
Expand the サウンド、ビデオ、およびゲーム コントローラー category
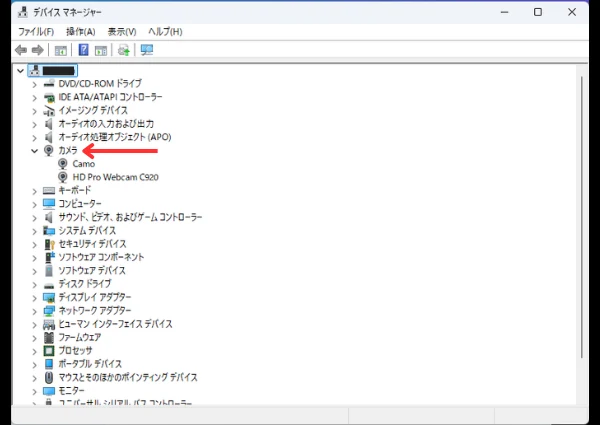(x=34, y=218)
